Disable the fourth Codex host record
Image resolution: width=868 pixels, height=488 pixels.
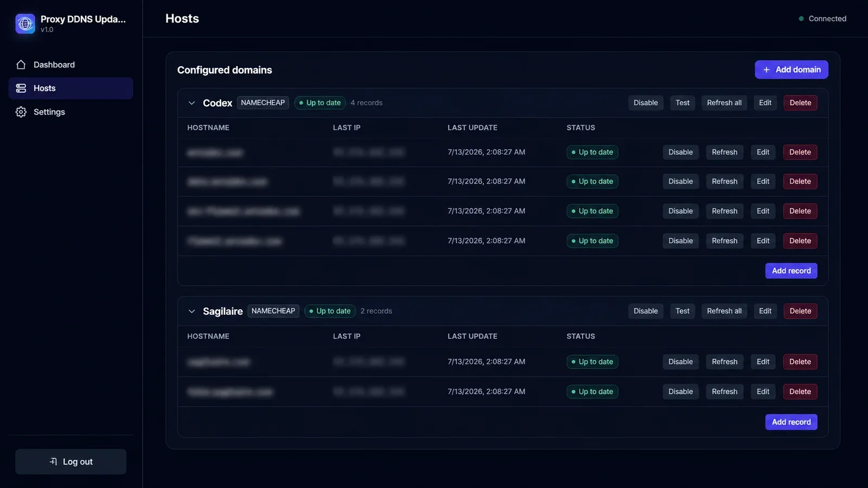(x=680, y=241)
